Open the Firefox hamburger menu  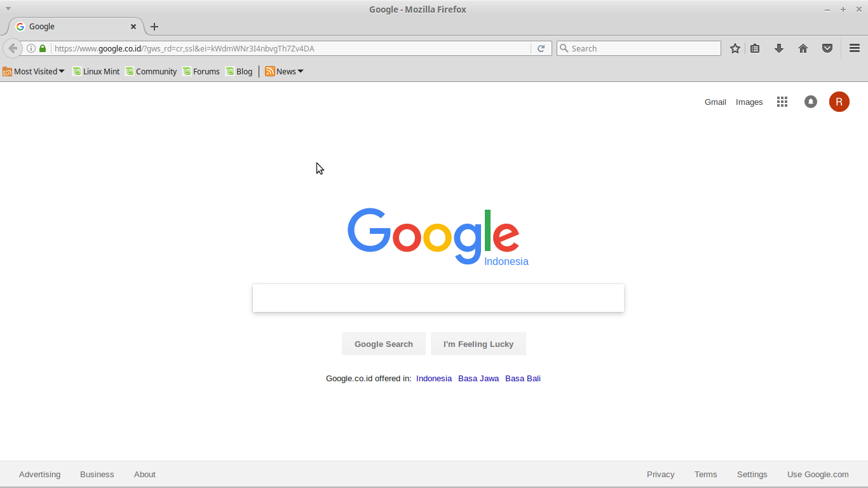click(x=855, y=48)
